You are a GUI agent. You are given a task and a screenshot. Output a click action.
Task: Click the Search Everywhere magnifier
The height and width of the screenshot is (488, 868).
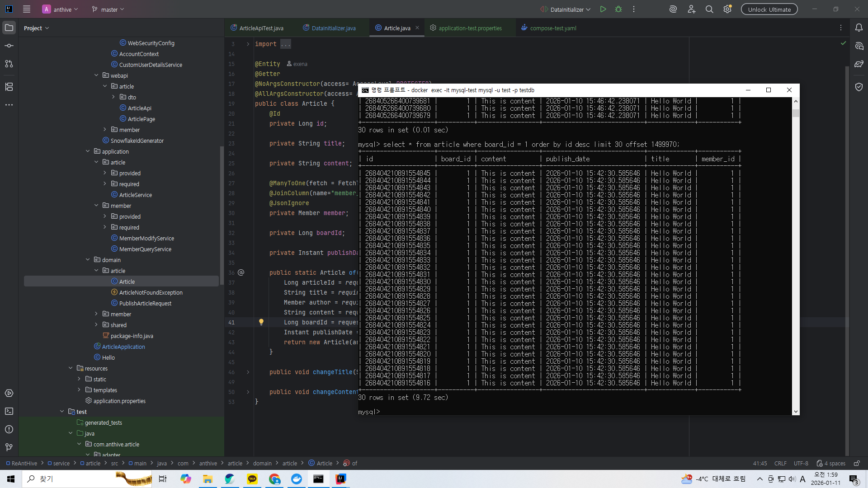[x=709, y=9]
